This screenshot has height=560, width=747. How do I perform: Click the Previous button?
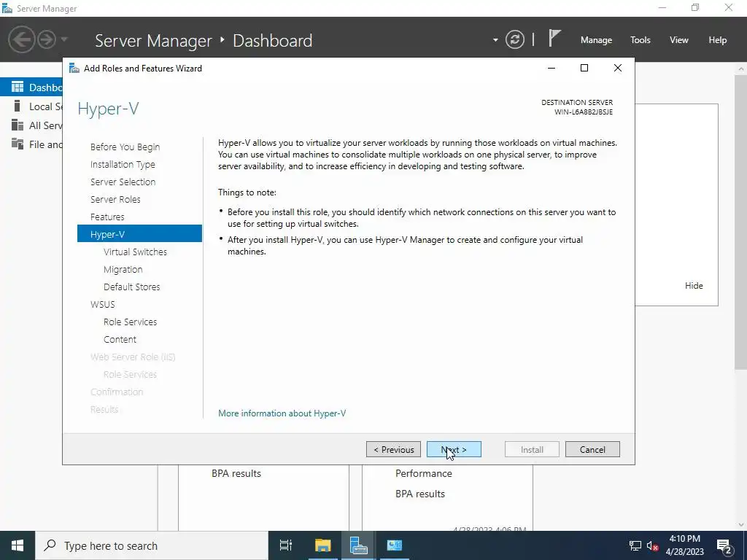coord(393,449)
